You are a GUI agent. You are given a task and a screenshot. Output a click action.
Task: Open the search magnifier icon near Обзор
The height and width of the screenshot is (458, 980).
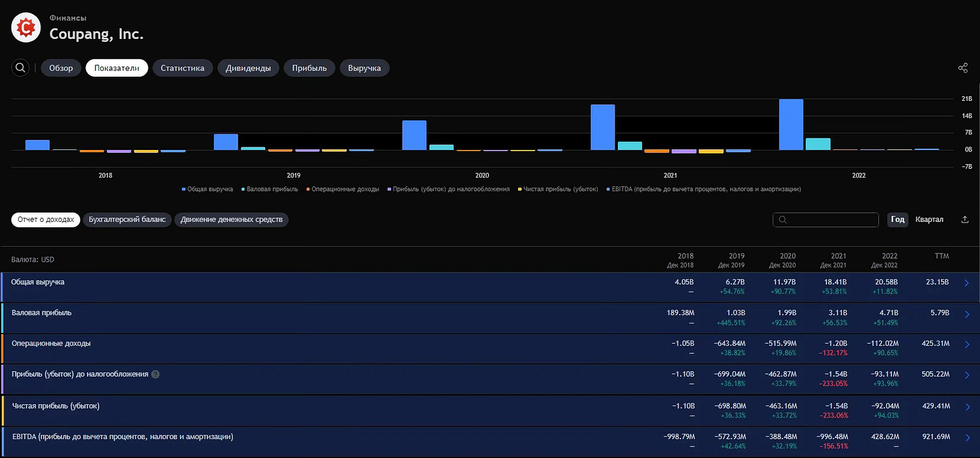click(x=20, y=68)
